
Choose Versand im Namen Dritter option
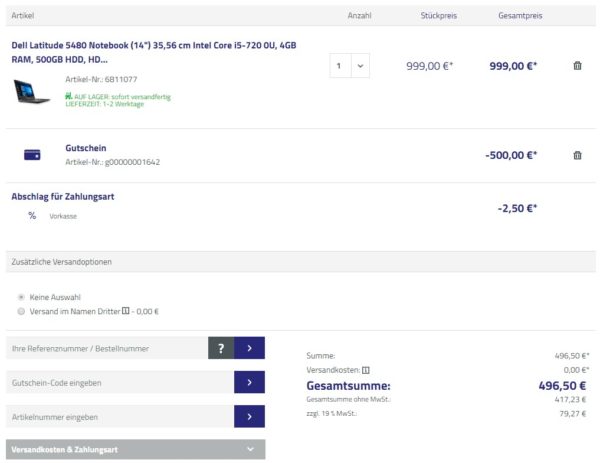point(22,311)
